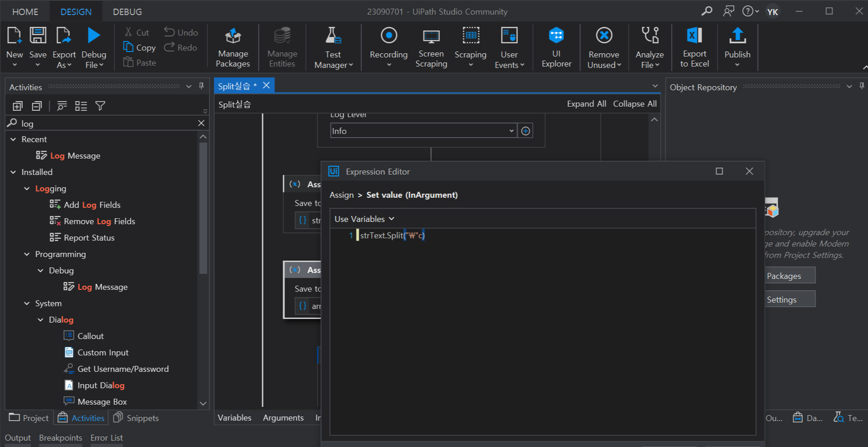868x447 pixels.
Task: Copy the selected activity
Action: [x=139, y=47]
